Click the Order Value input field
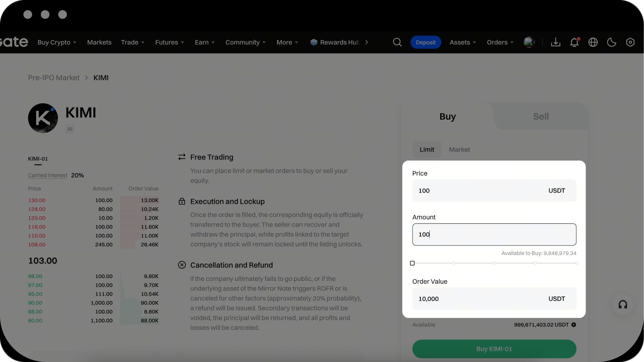Screen dimensions: 644x362 pos(494,299)
